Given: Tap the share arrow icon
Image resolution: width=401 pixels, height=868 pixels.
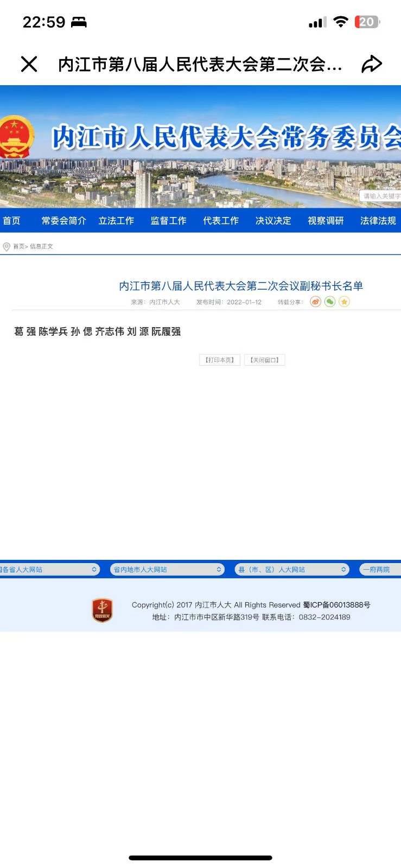Looking at the screenshot, I should pos(372,64).
